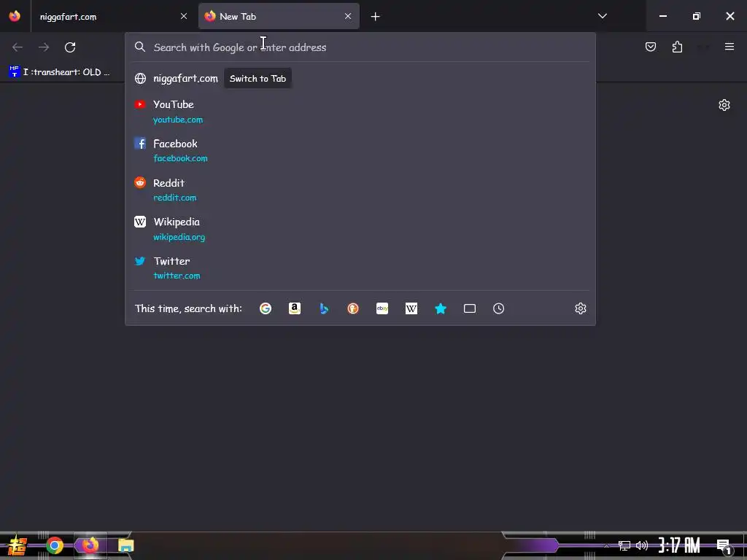Open Firefox View from the tab bar
The width and height of the screenshot is (747, 560).
pos(15,16)
